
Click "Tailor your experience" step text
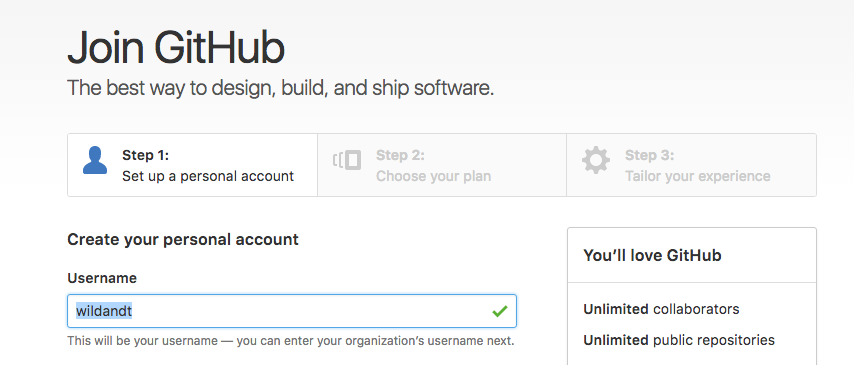pyautogui.click(x=698, y=177)
